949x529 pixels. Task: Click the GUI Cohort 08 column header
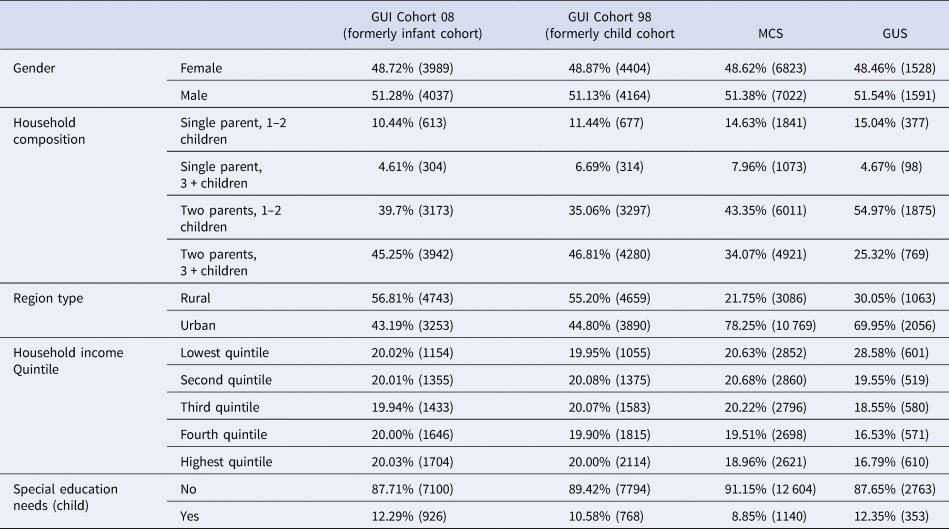pyautogui.click(x=412, y=25)
